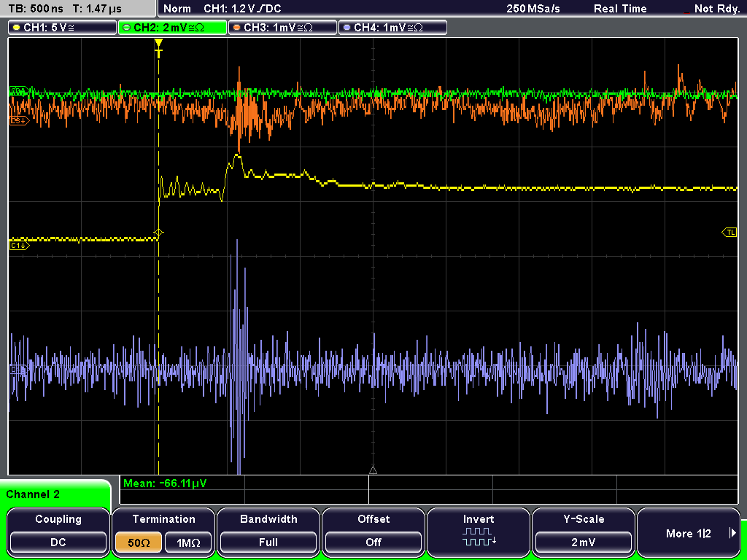Image resolution: width=747 pixels, height=560 pixels.
Task: Go to More 1|2 menu page
Action: tap(689, 532)
